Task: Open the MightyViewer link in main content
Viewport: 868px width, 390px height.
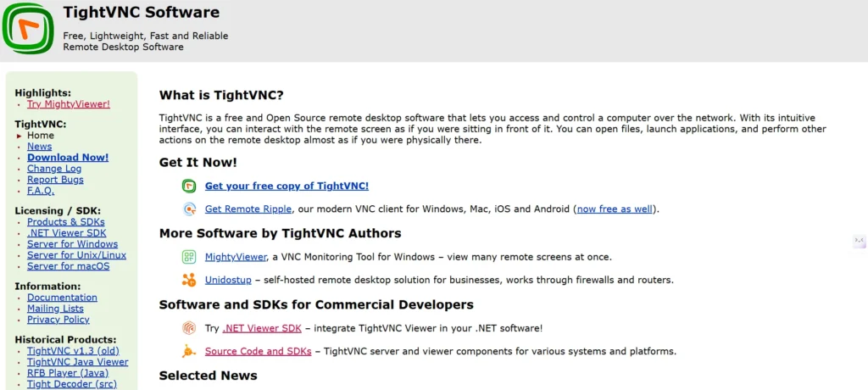Action: coord(236,257)
